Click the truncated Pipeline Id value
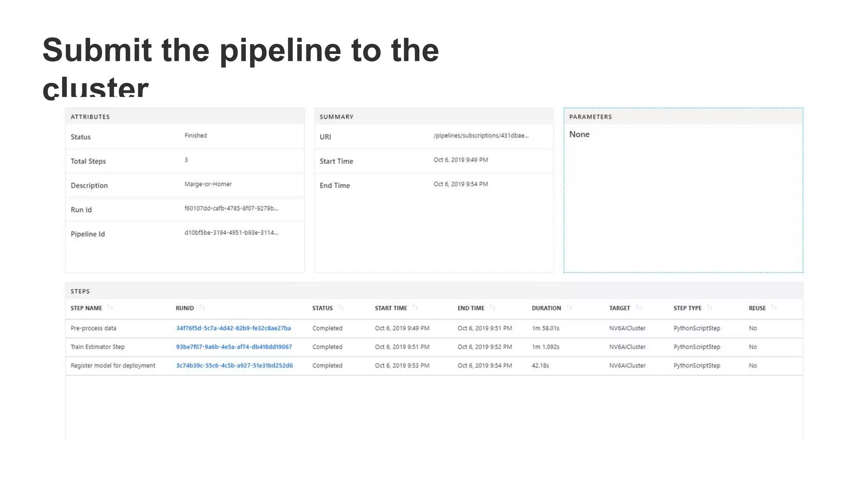 tap(231, 233)
